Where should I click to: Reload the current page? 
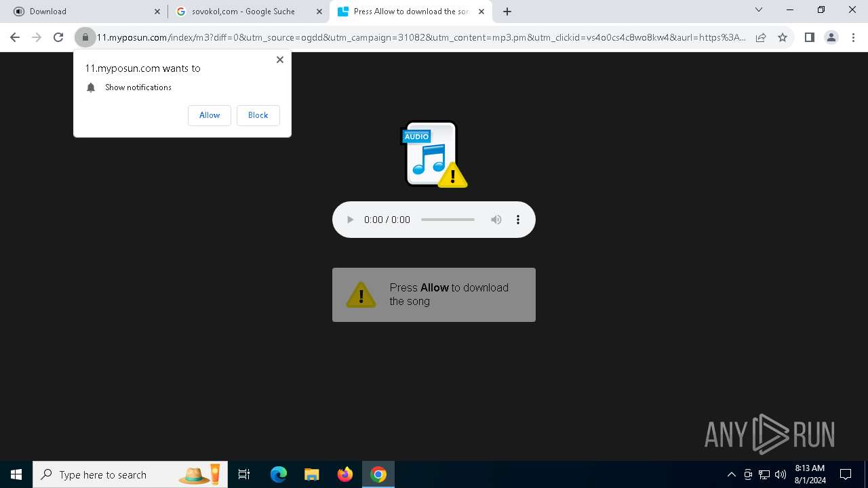pyautogui.click(x=58, y=37)
